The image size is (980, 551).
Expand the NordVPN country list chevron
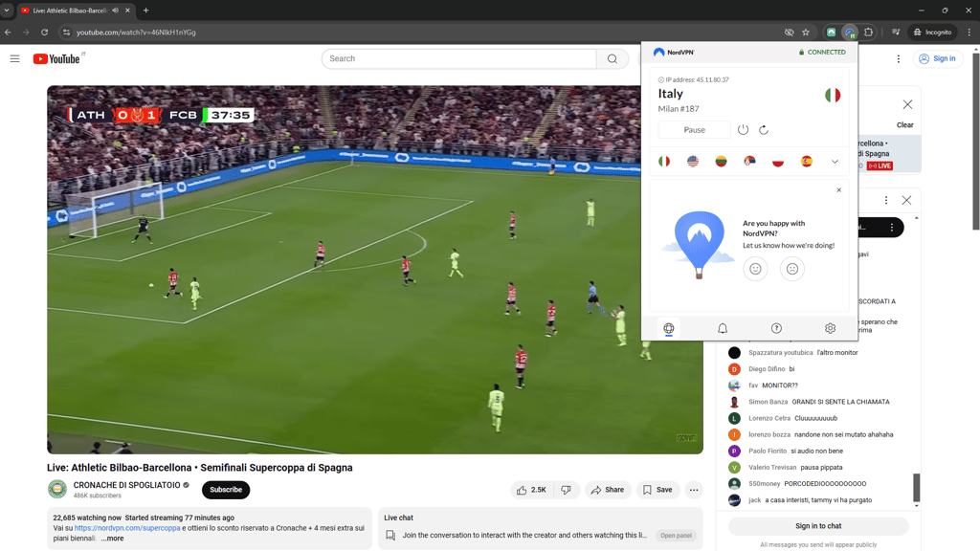pyautogui.click(x=835, y=162)
